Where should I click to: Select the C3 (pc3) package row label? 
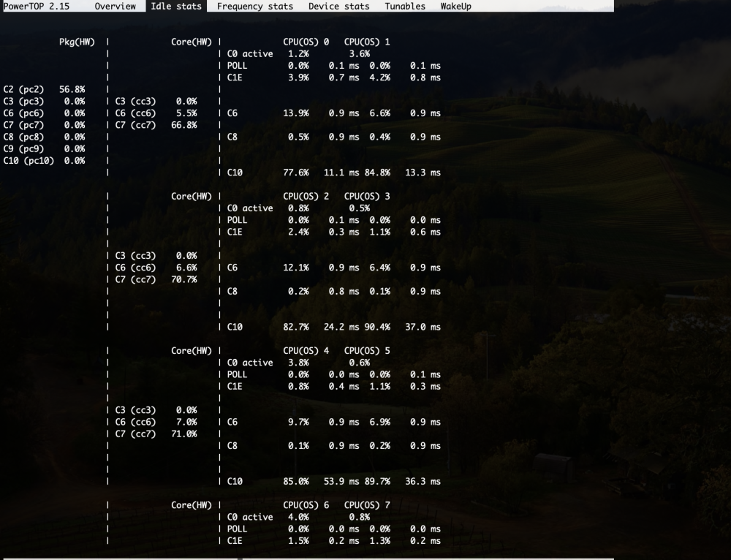(x=24, y=101)
